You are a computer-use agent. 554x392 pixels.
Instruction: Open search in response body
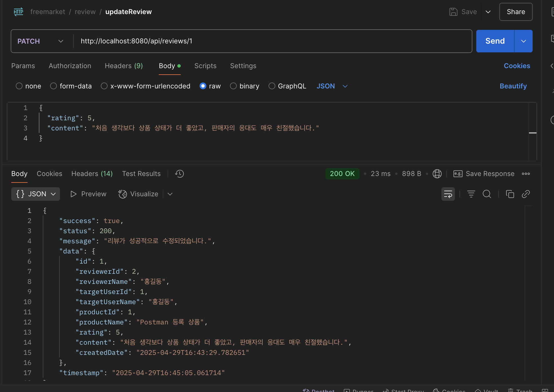tap(487, 194)
